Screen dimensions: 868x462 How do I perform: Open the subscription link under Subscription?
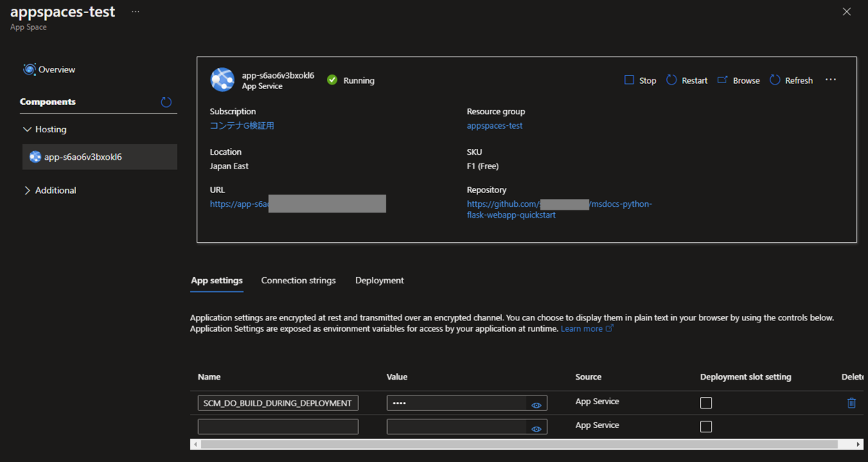242,126
